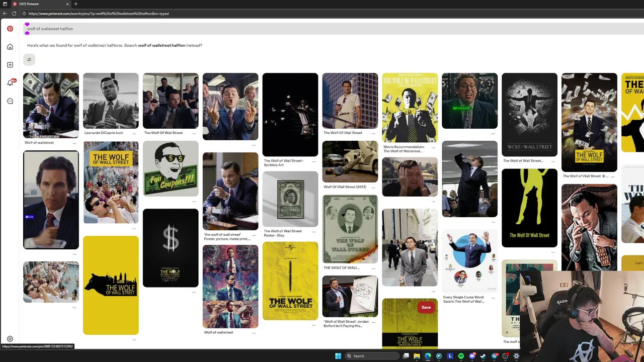Open 'Leonardo DiCaprio Icon' pin title
This screenshot has width=644, height=362.
click(x=104, y=133)
